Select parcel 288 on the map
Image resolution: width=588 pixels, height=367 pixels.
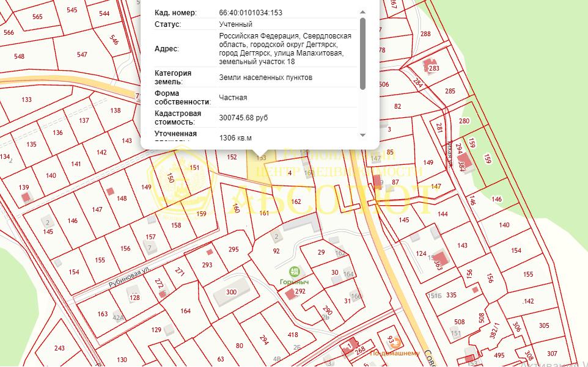(x=425, y=34)
